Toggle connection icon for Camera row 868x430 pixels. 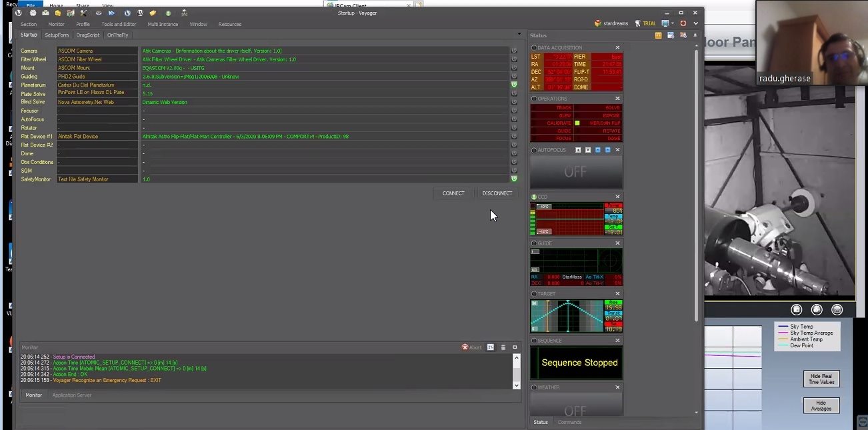click(x=514, y=51)
